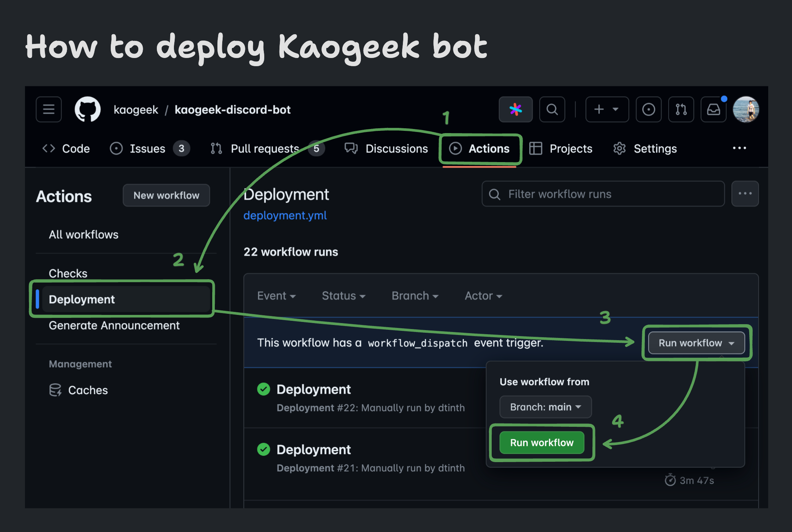Click the Settings gear icon
The height and width of the screenshot is (532, 792).
click(619, 149)
